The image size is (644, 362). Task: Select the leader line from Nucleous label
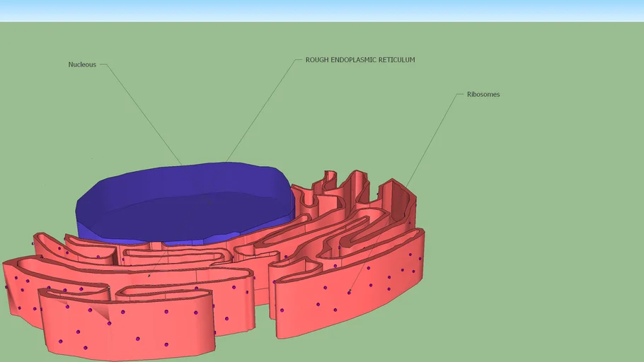coord(142,113)
